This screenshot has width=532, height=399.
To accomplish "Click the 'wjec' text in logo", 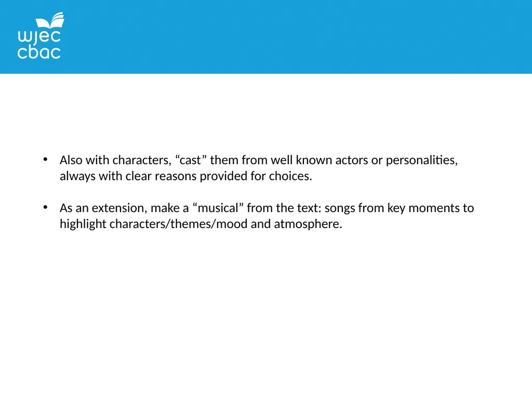I will coord(39,37).
